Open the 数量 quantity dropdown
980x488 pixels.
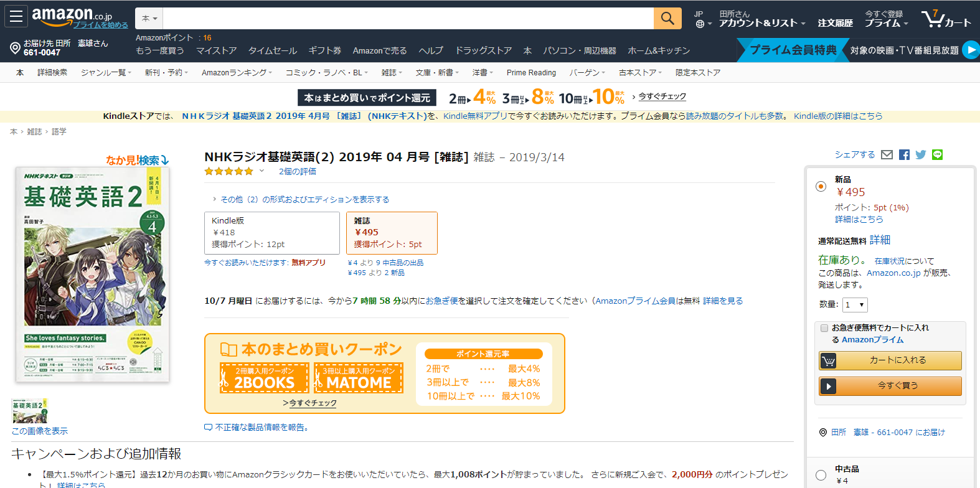coord(855,304)
